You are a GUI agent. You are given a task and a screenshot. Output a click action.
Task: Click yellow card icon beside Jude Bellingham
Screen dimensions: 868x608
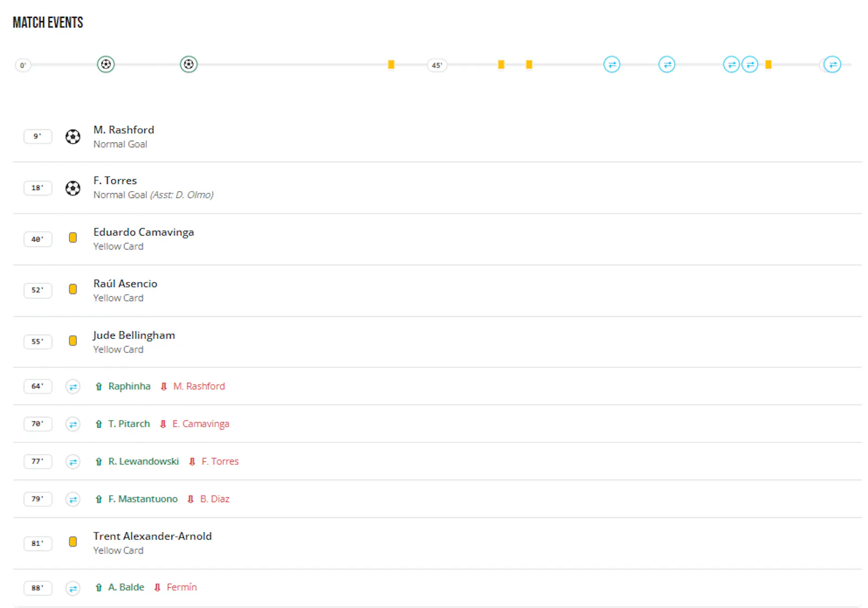coord(73,341)
